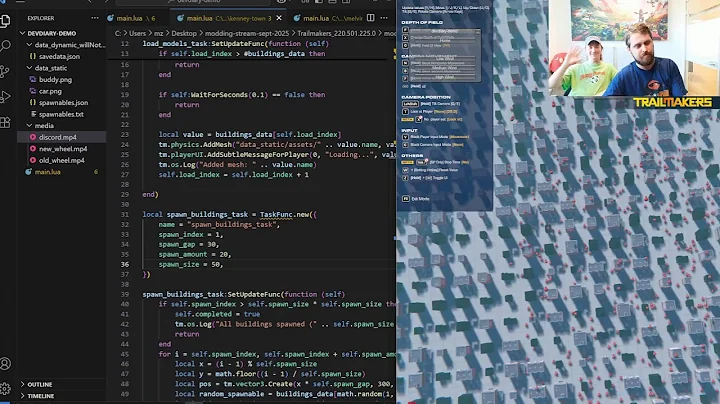This screenshot has height=404, width=720.
Task: Click the Trailmakers logo on the webcam overlay
Action: [x=673, y=102]
